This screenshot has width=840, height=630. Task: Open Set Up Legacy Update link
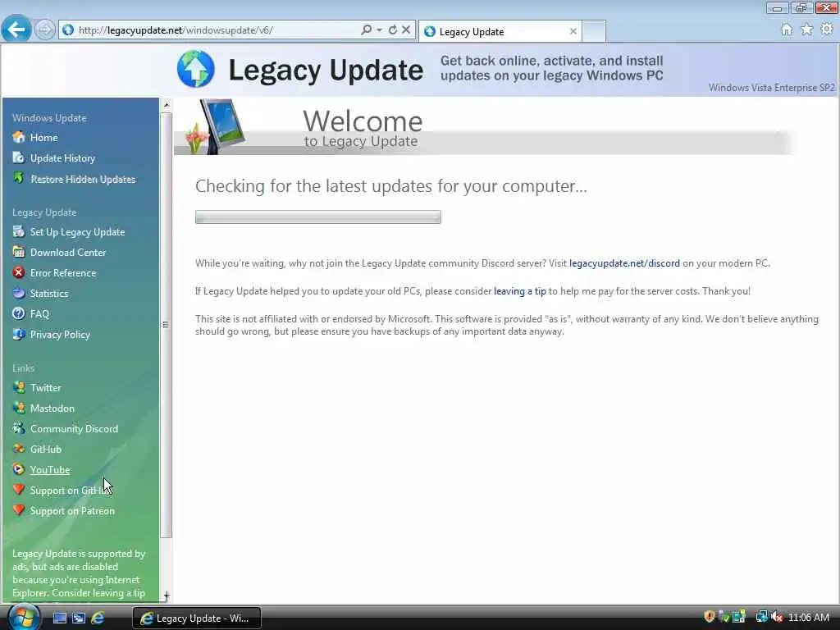pos(77,232)
